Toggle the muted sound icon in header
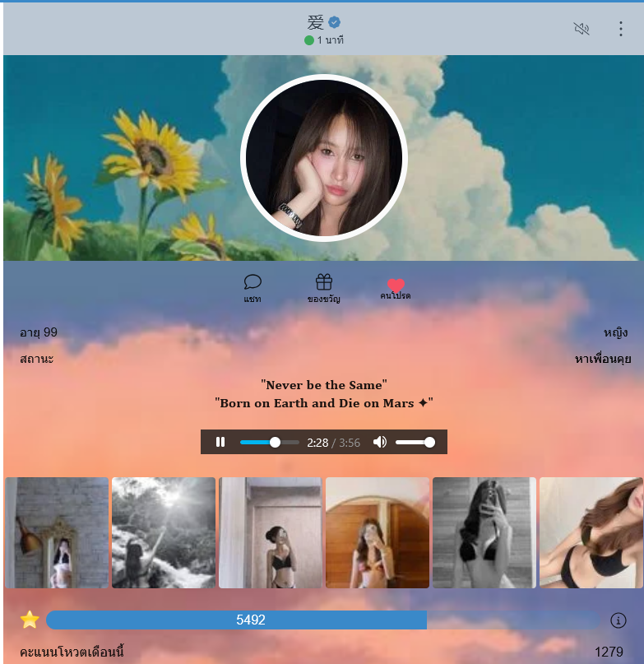This screenshot has height=664, width=644. [581, 29]
